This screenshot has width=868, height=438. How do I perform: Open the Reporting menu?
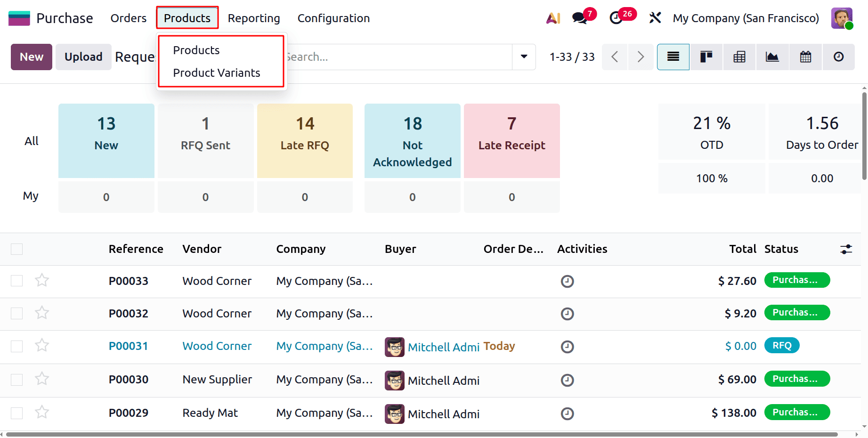[253, 18]
